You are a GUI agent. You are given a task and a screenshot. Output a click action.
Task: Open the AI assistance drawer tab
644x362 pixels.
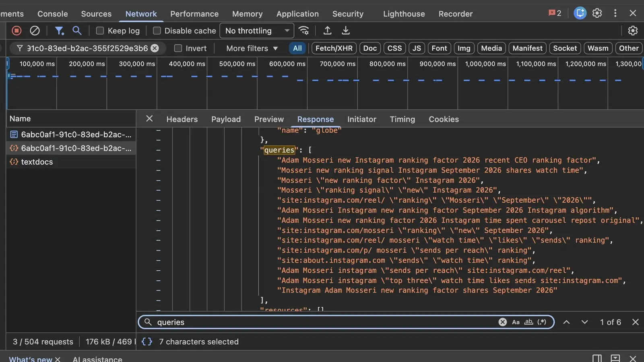tap(97, 359)
